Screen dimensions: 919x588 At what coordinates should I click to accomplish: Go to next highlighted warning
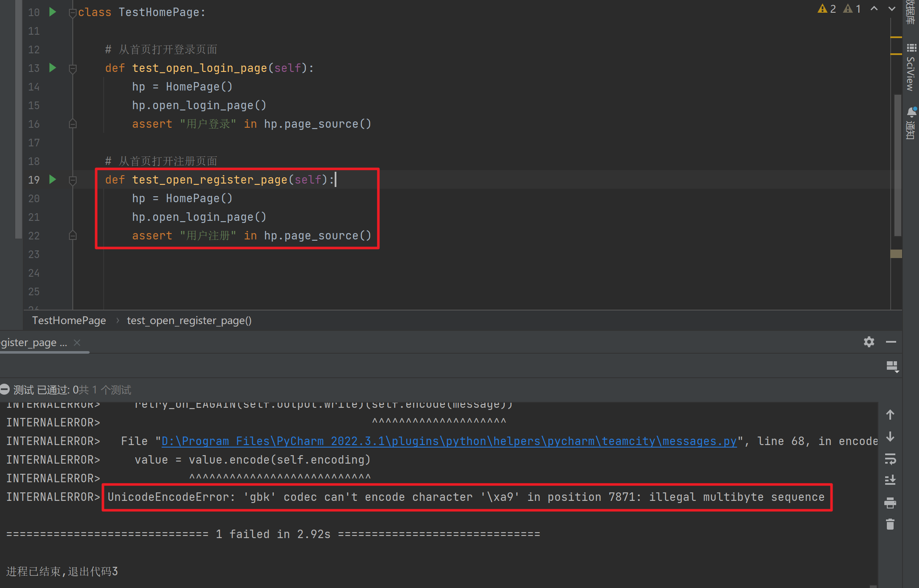(x=891, y=9)
